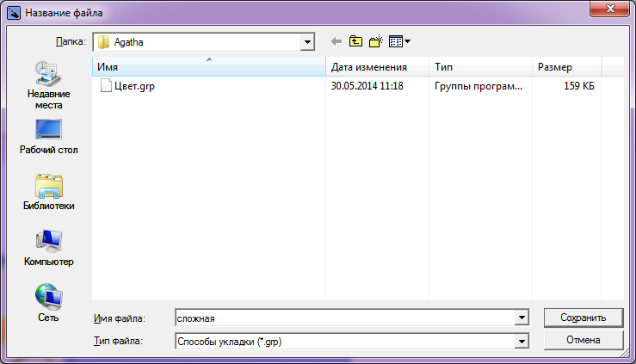This screenshot has height=364, width=636.
Task: Sort by Тип column header
Action: pos(480,67)
